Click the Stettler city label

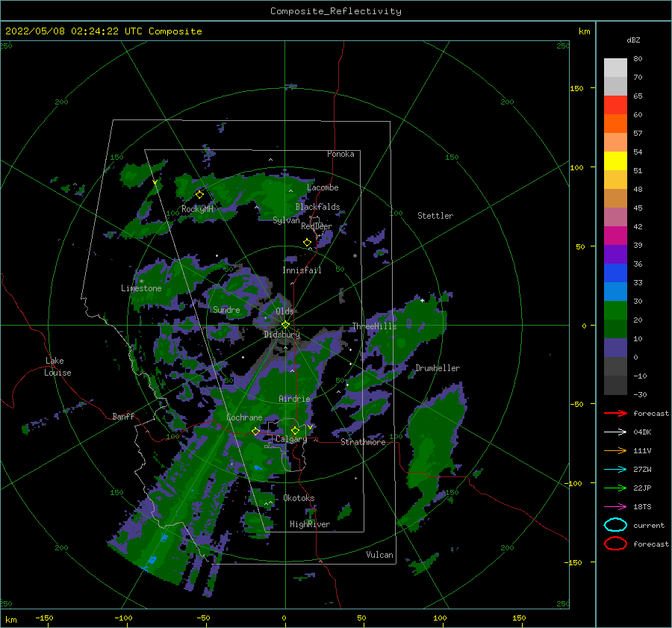click(435, 216)
